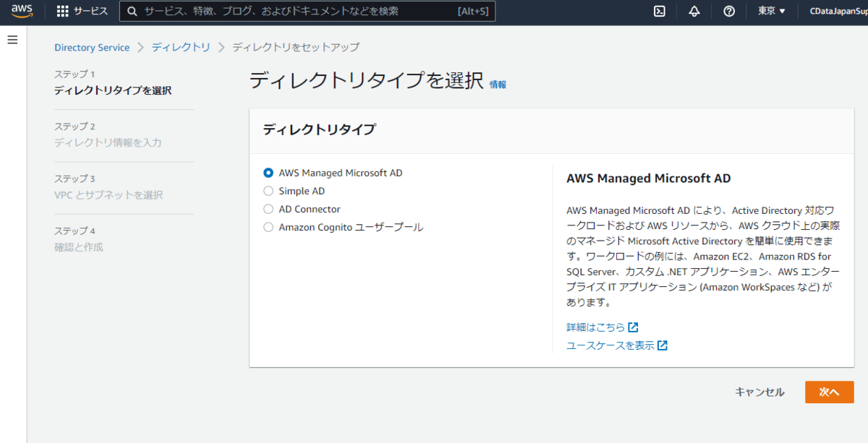Viewport: 868px width, 443px height.
Task: Open the 東京 region dropdown
Action: pos(771,12)
